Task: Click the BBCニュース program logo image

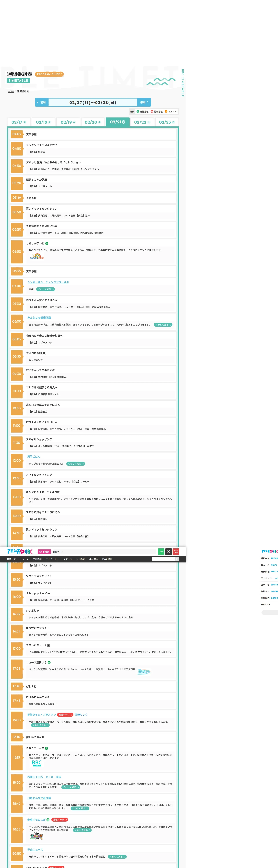Action: pos(37,763)
